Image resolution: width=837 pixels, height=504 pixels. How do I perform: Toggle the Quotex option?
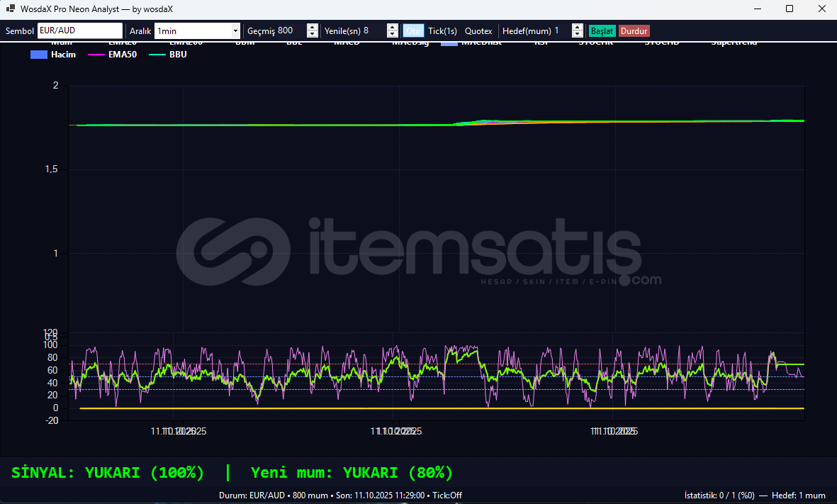(x=478, y=31)
